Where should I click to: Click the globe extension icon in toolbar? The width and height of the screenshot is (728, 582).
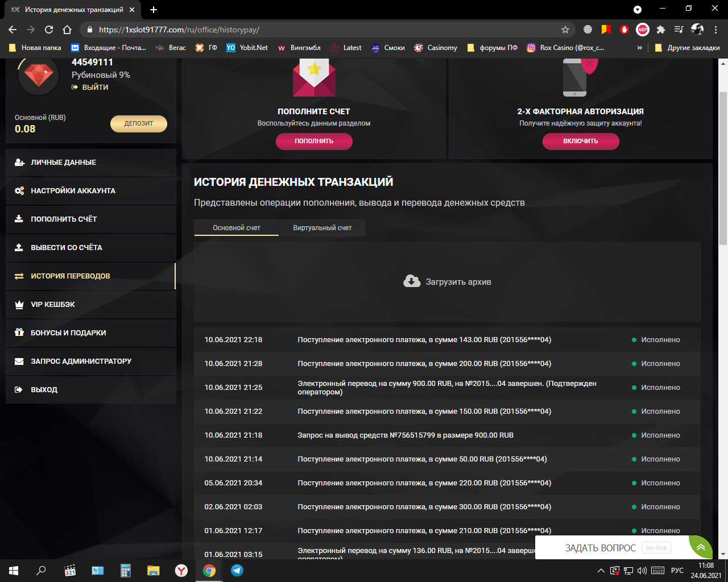(588, 30)
